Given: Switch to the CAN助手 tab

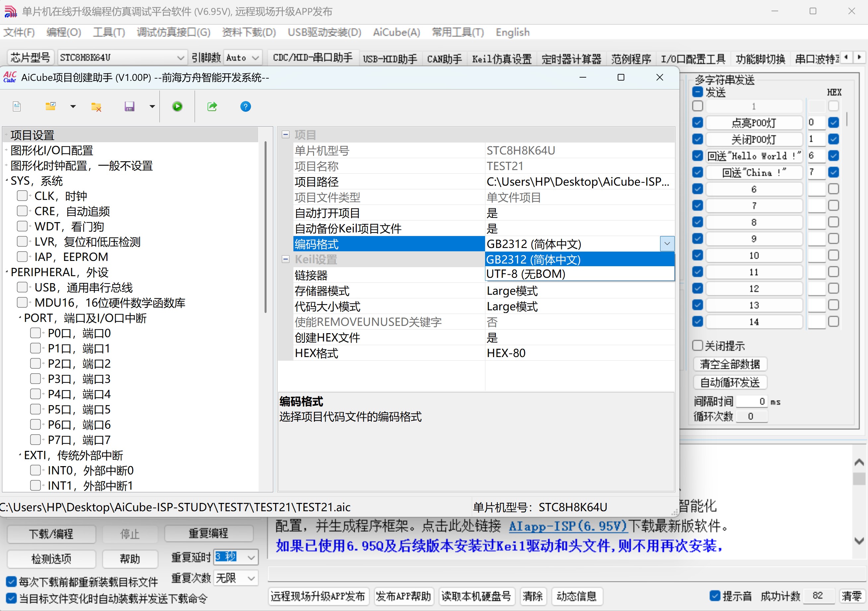Looking at the screenshot, I should 444,59.
